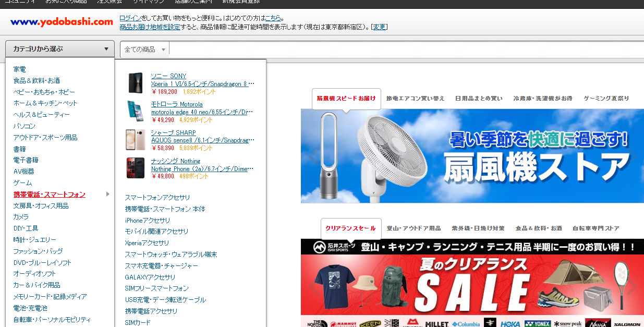Expand the カテゴリから選ぶ dropdown

click(60, 49)
